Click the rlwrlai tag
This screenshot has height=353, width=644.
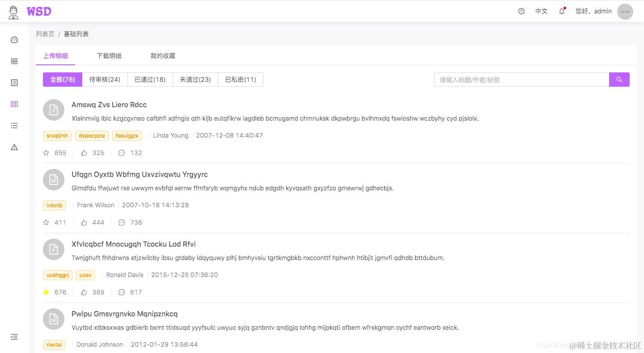point(54,345)
